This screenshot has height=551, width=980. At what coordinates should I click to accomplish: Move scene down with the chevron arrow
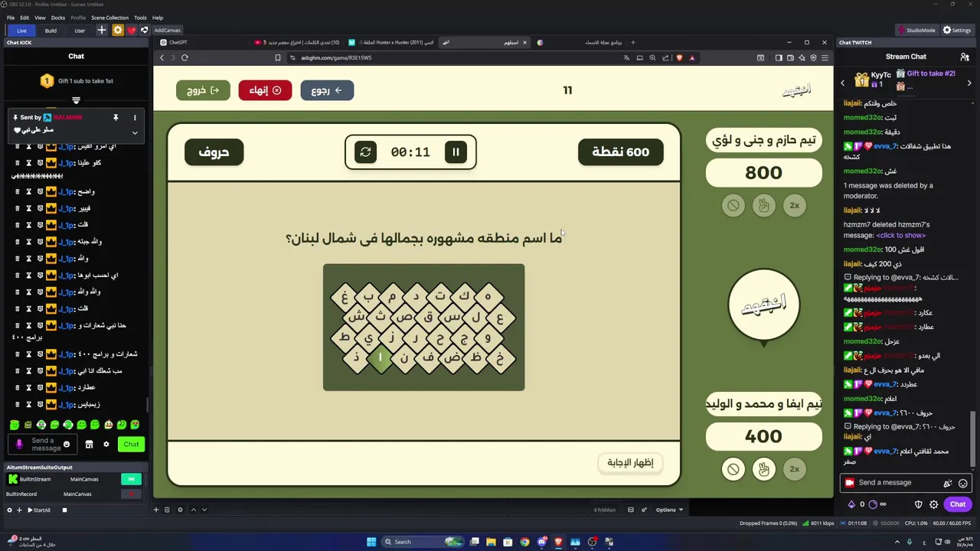click(x=204, y=510)
